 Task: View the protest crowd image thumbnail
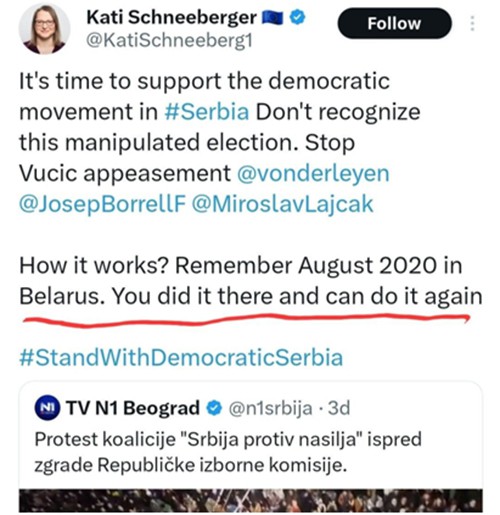pos(251,500)
